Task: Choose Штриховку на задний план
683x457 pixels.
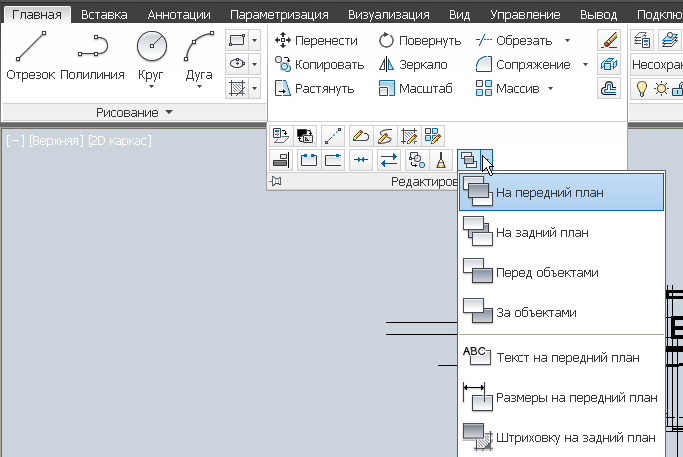Action: (x=561, y=437)
